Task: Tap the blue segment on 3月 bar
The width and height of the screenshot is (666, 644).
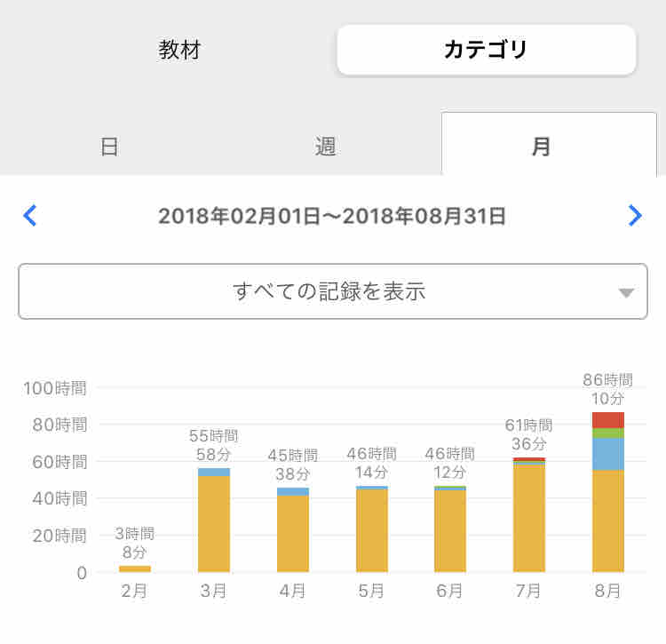Action: coord(214,472)
